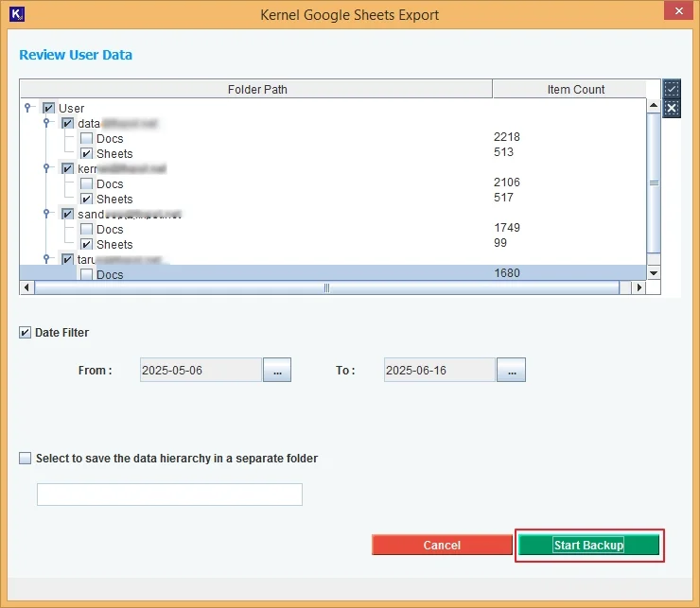Collapse the kern user tree node
The width and height of the screenshot is (700, 608).
click(48, 168)
